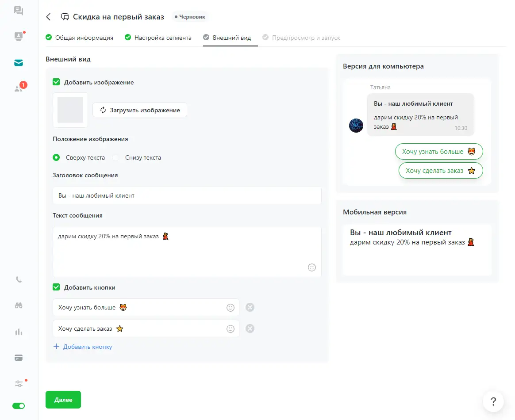Focus the message text area
515x420 pixels.
187,252
